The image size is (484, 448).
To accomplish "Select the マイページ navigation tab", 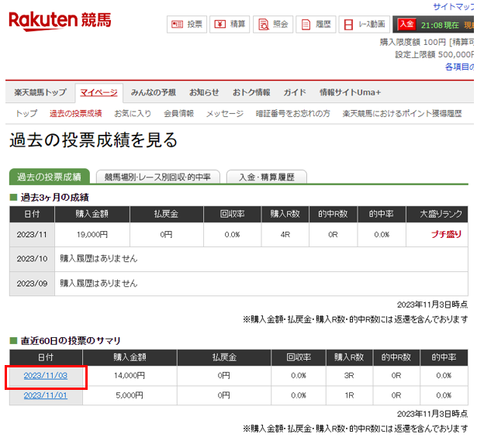I will coord(99,92).
